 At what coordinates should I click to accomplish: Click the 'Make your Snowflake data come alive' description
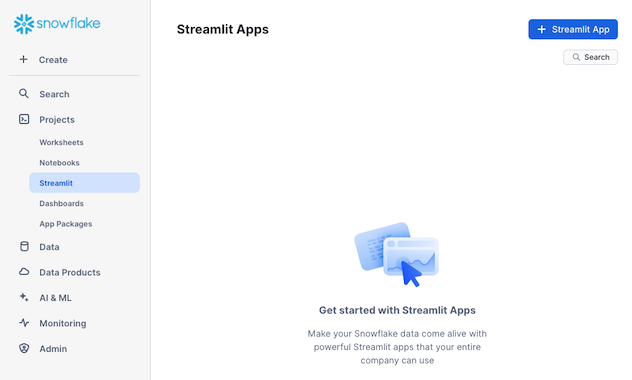tap(397, 347)
